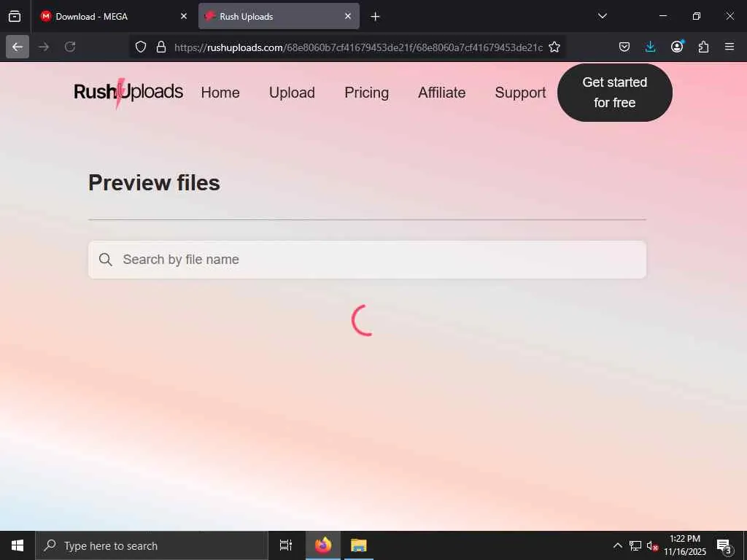Open Firefox View icon in tab strip
Image resolution: width=747 pixels, height=560 pixels.
pos(15,16)
